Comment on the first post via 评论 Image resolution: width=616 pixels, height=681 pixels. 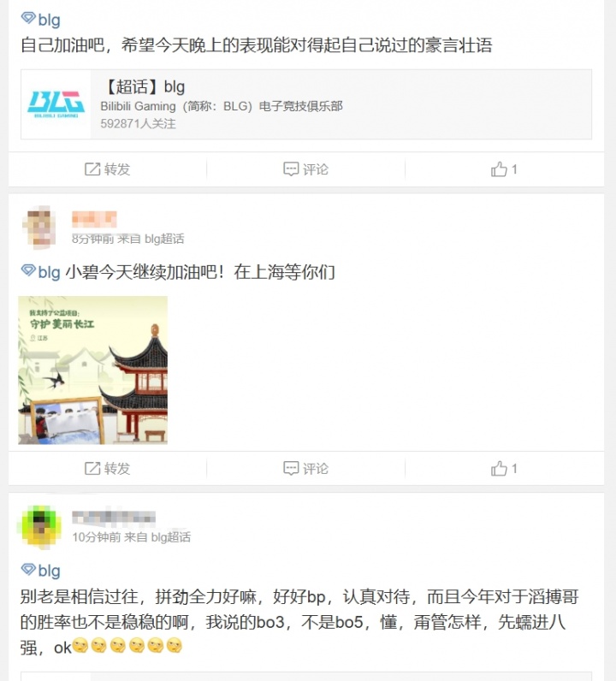(x=305, y=169)
